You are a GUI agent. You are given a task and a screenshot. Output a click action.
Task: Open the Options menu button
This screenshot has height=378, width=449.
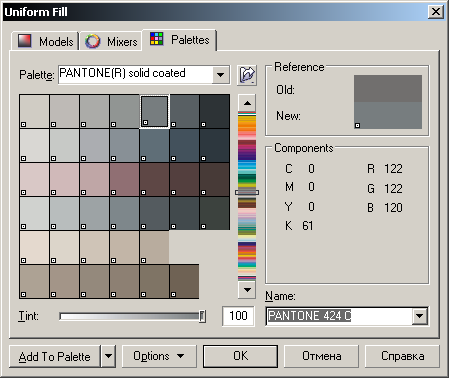pos(159,356)
